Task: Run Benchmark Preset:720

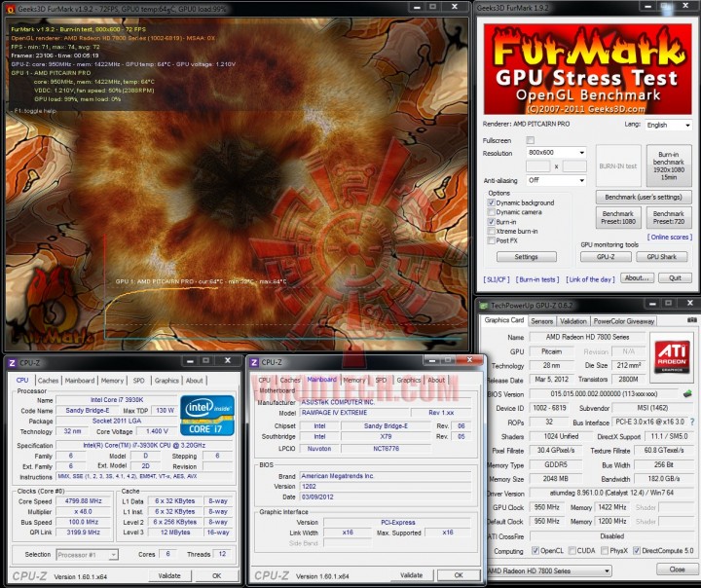Action: [668, 217]
